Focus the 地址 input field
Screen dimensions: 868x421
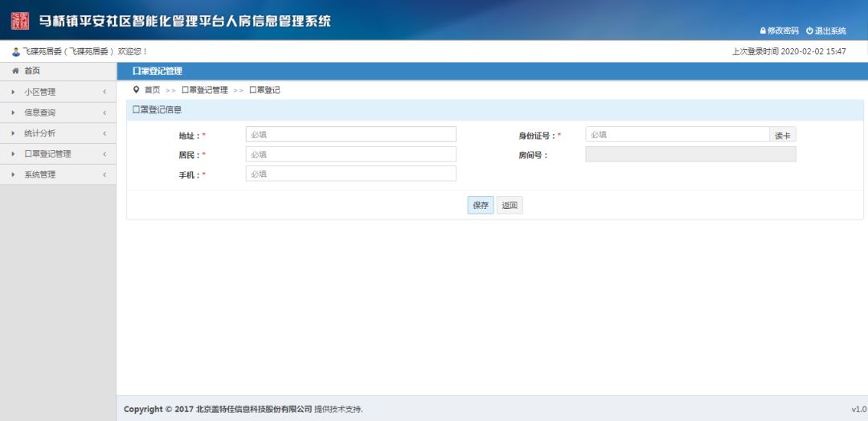tap(351, 134)
